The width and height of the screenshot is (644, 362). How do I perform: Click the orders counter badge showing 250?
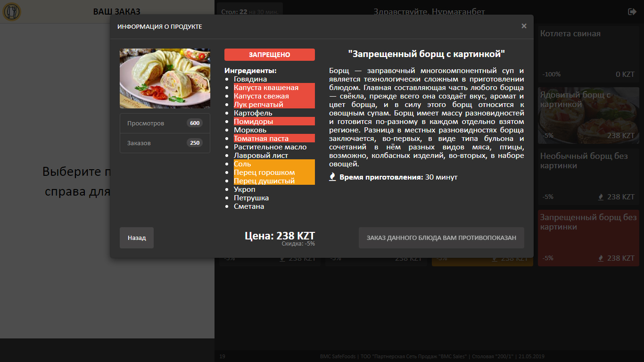194,143
